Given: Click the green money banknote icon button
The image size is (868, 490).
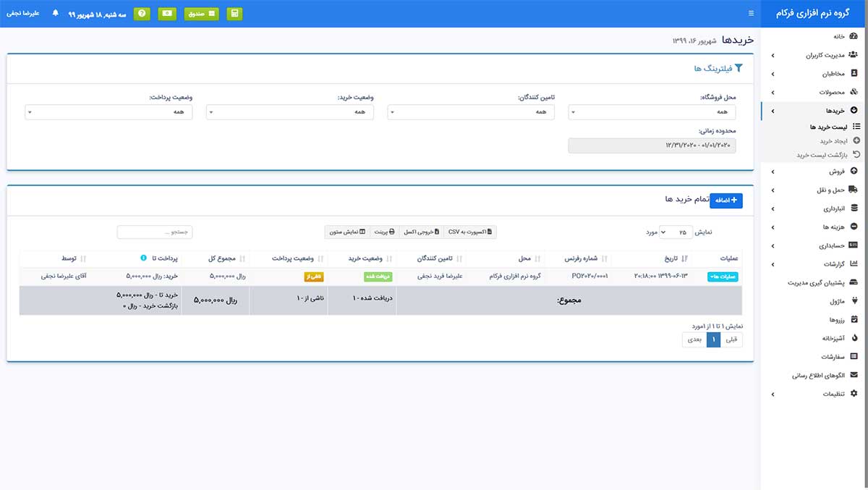Looking at the screenshot, I should (167, 14).
